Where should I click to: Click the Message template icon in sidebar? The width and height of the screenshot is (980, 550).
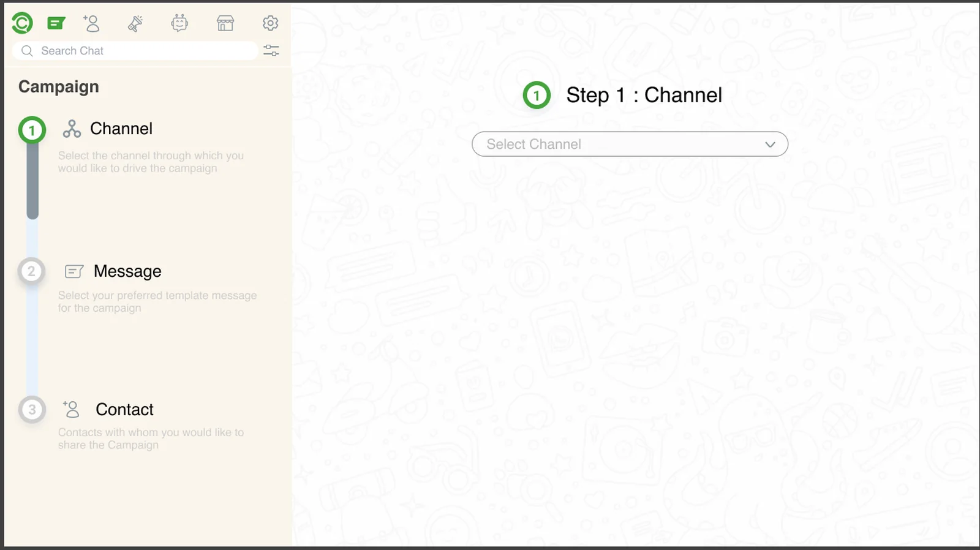(74, 271)
